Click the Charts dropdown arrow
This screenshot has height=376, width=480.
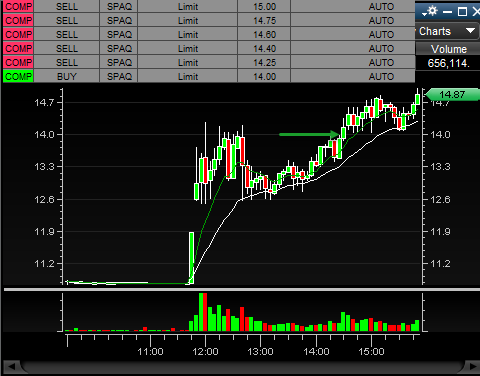(x=470, y=31)
